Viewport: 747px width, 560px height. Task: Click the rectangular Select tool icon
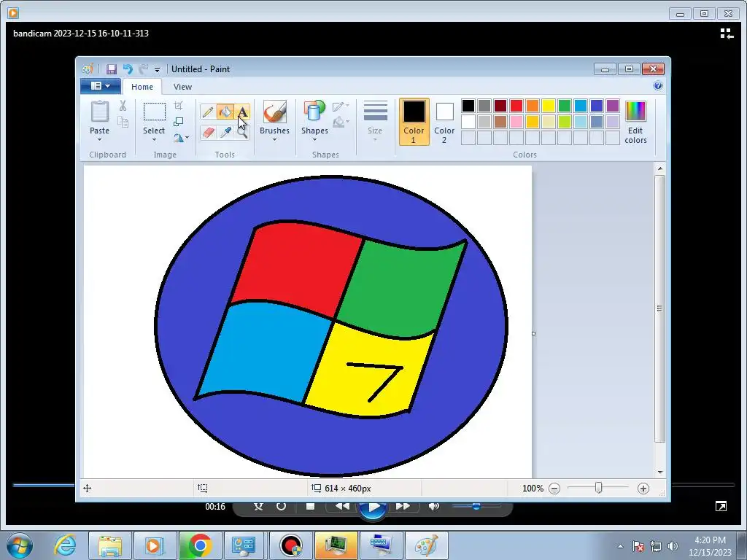point(155,112)
